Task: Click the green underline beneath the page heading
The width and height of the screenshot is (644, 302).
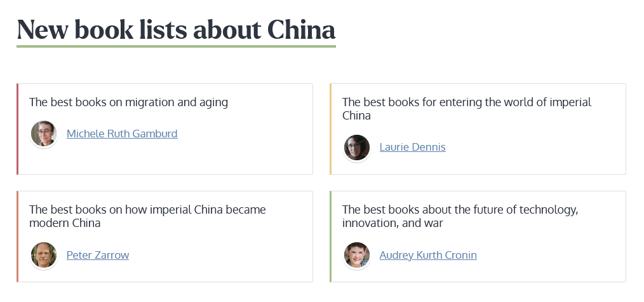Action: coord(176,46)
